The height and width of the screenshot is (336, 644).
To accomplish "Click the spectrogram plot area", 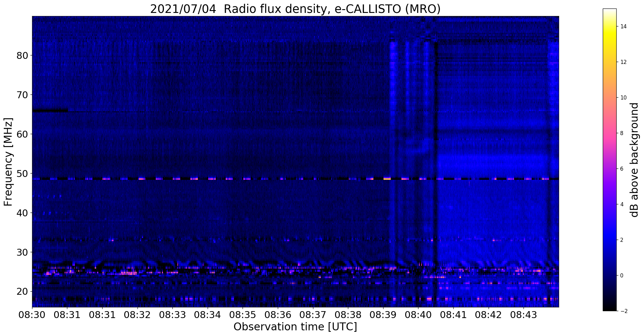I will point(295,162).
